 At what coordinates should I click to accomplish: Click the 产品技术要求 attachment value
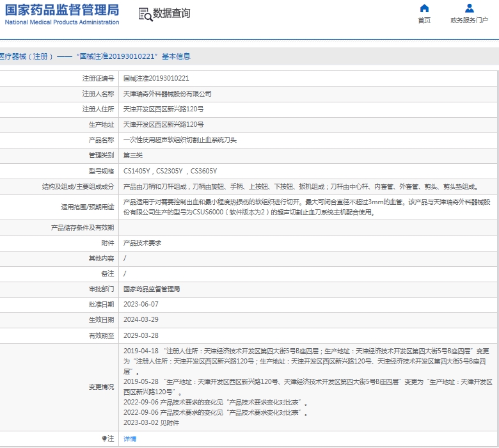(x=142, y=243)
